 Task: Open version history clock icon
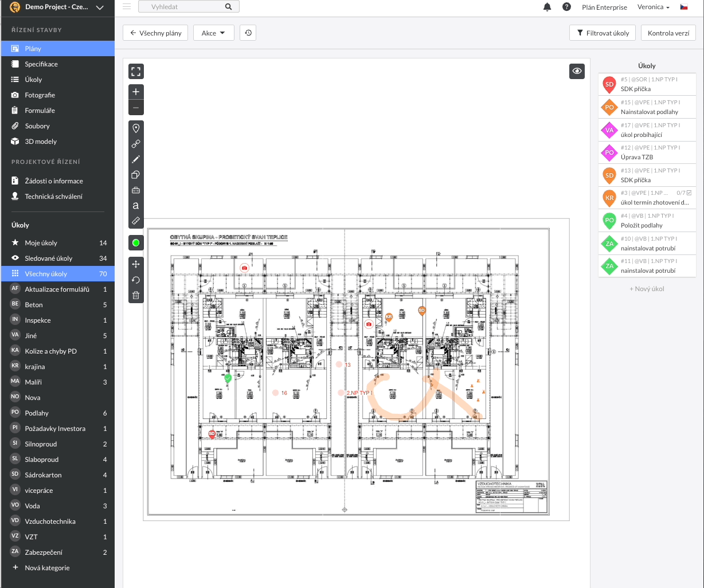click(248, 33)
